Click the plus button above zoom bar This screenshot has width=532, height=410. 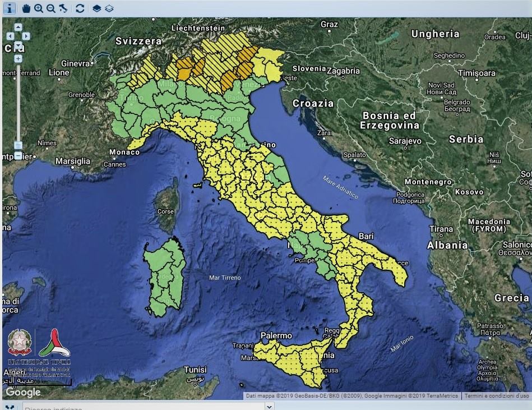[x=18, y=59]
